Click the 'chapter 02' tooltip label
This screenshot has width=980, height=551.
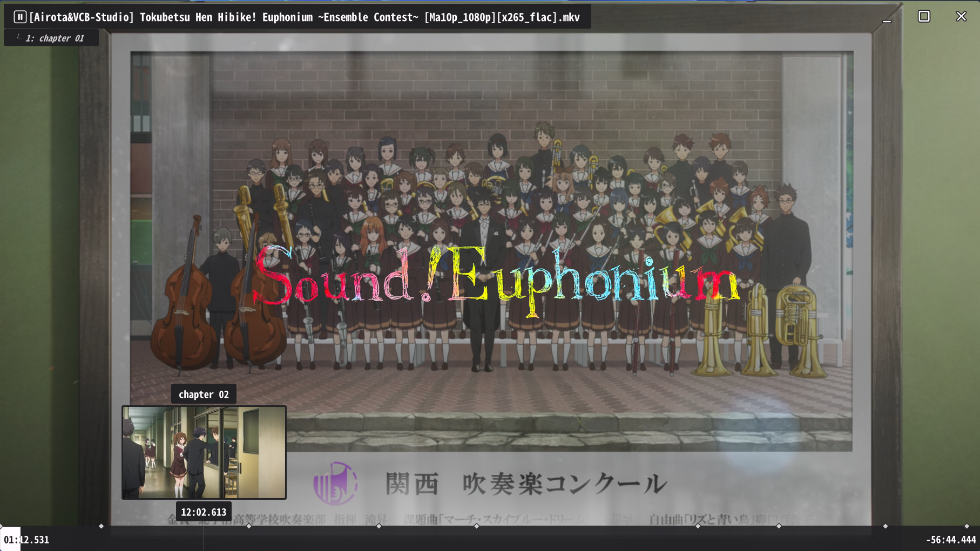coord(204,394)
